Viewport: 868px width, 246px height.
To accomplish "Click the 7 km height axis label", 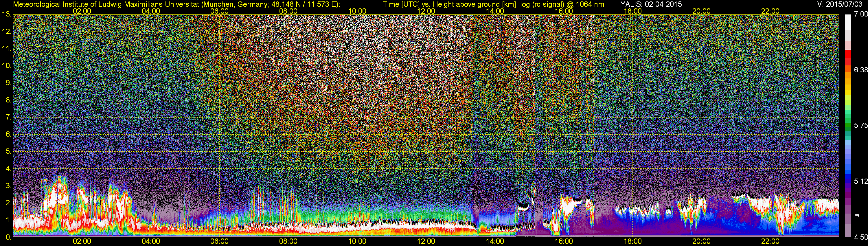I will click(x=8, y=117).
